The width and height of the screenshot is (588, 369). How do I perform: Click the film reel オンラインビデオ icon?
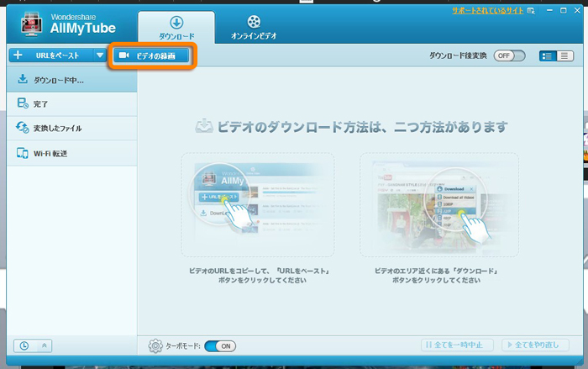(x=254, y=22)
